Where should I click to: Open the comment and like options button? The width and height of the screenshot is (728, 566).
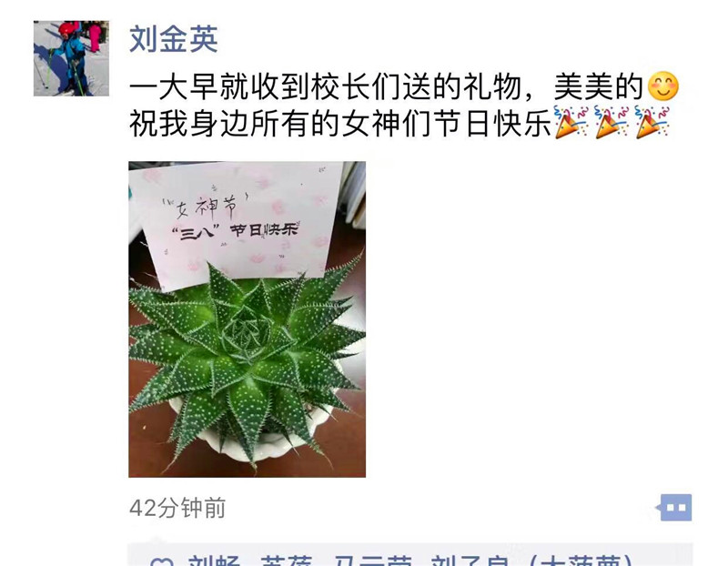tap(675, 508)
